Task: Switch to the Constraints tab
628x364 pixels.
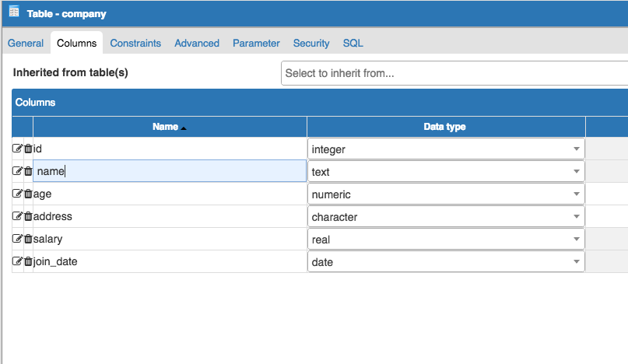Action: coord(135,44)
